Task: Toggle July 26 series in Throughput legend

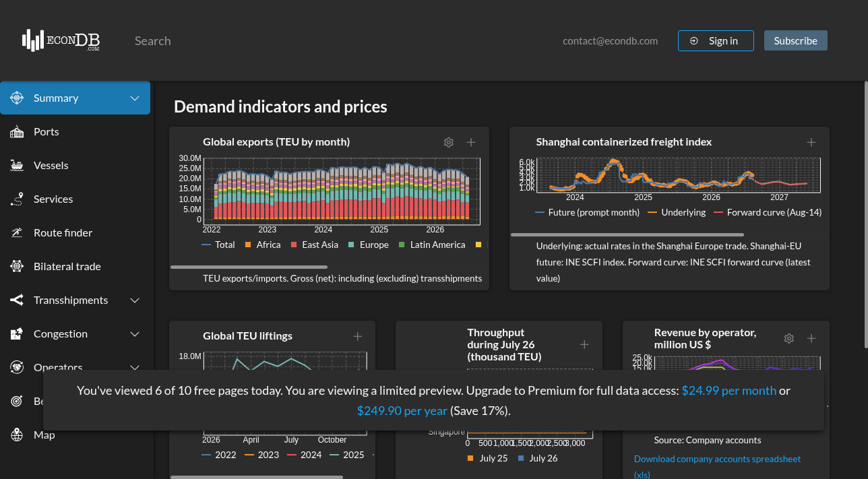Action: coord(537,458)
